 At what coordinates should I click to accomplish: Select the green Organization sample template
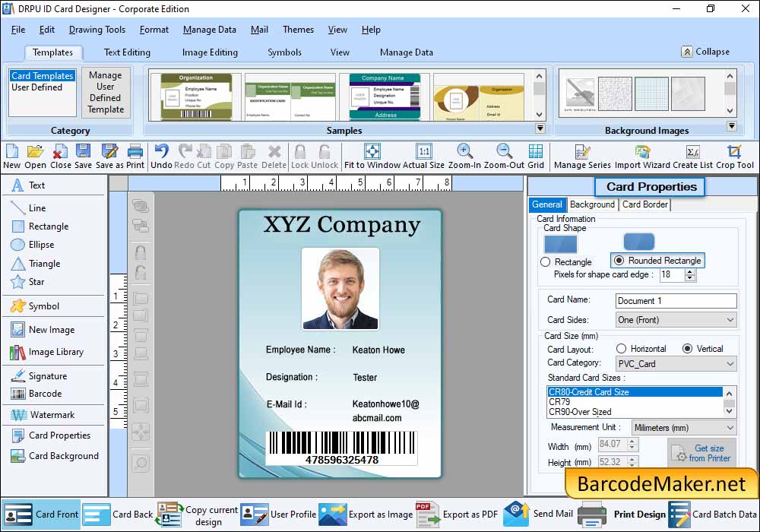[x=196, y=97]
